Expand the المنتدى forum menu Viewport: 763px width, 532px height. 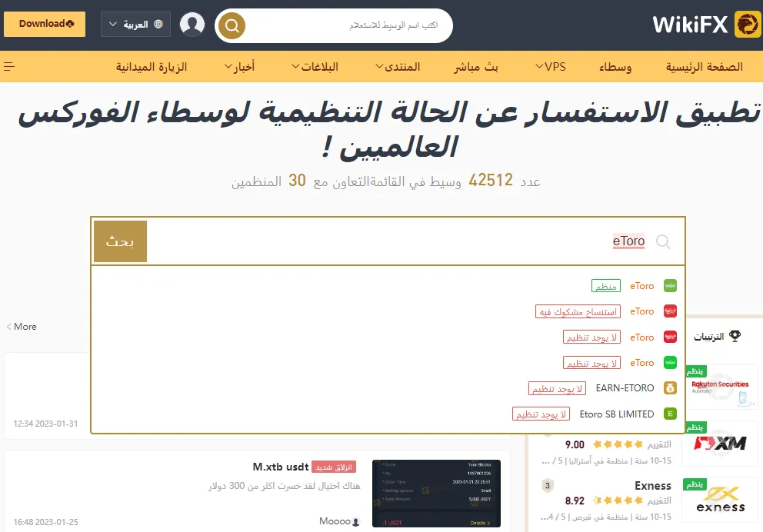click(x=398, y=67)
